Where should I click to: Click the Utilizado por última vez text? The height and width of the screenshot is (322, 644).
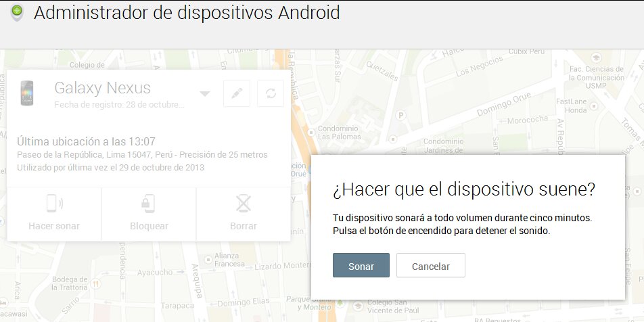[110, 168]
